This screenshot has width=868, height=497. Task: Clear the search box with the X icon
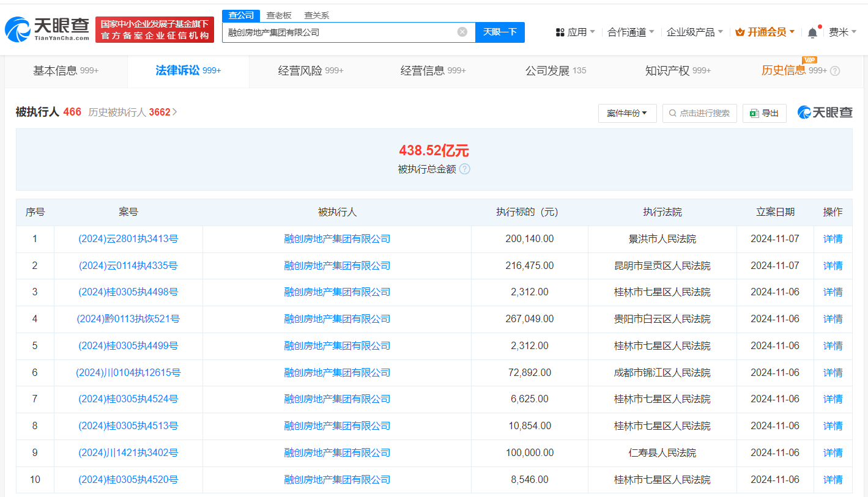coord(462,32)
